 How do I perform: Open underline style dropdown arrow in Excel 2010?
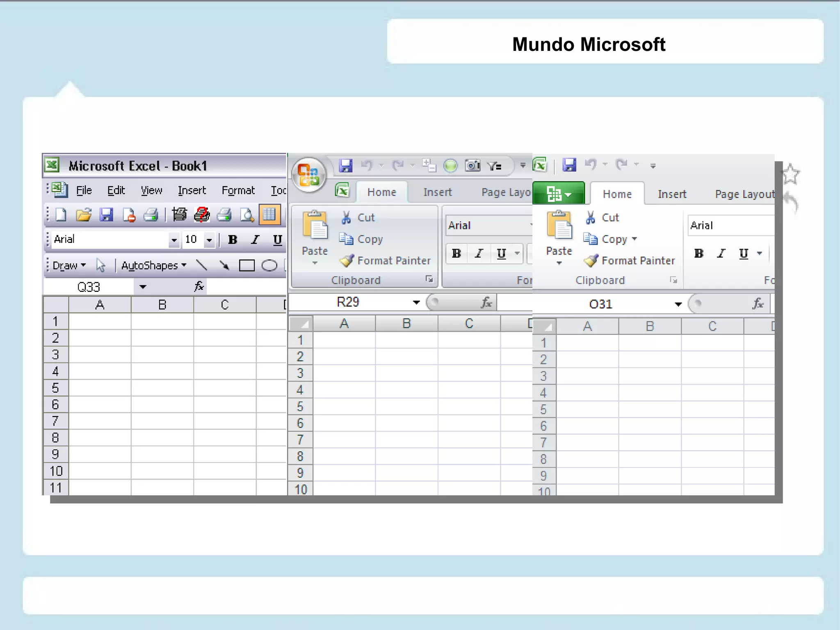coord(759,253)
